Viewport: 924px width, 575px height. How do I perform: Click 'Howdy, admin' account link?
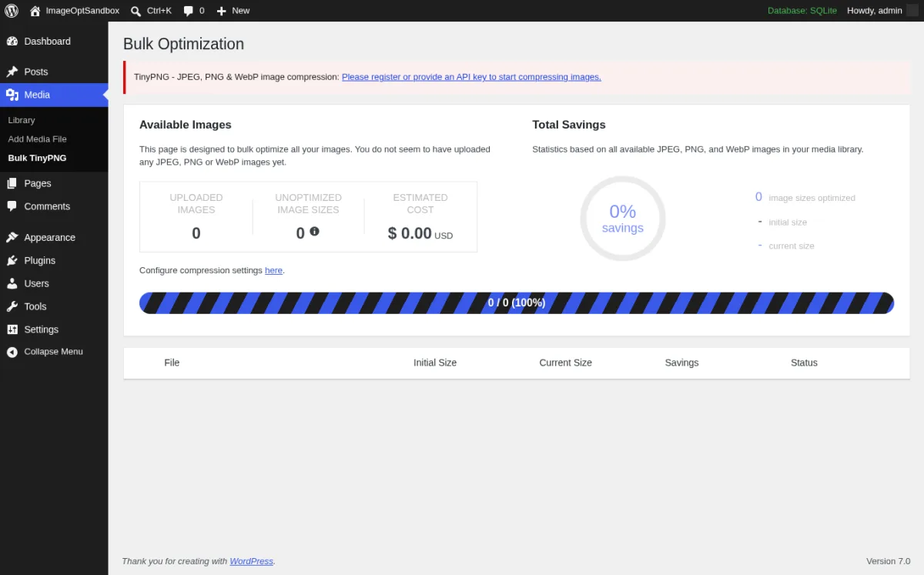pyautogui.click(x=875, y=11)
